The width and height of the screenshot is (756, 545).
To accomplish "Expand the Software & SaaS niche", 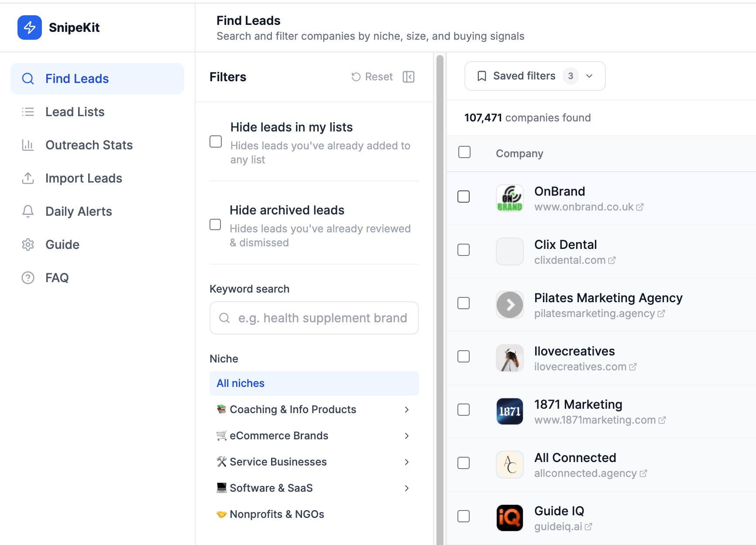I will [x=406, y=488].
